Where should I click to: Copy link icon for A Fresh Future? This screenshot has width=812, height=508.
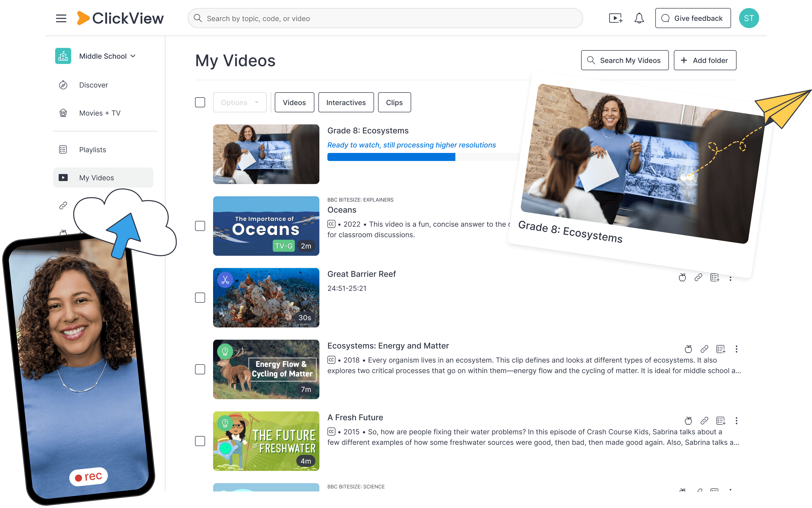(x=704, y=421)
